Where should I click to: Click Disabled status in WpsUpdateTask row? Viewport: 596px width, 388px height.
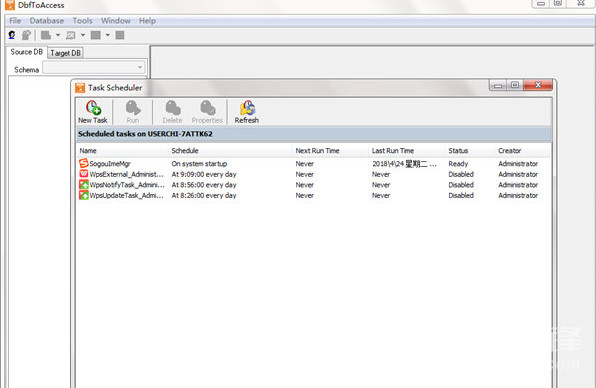click(x=461, y=196)
